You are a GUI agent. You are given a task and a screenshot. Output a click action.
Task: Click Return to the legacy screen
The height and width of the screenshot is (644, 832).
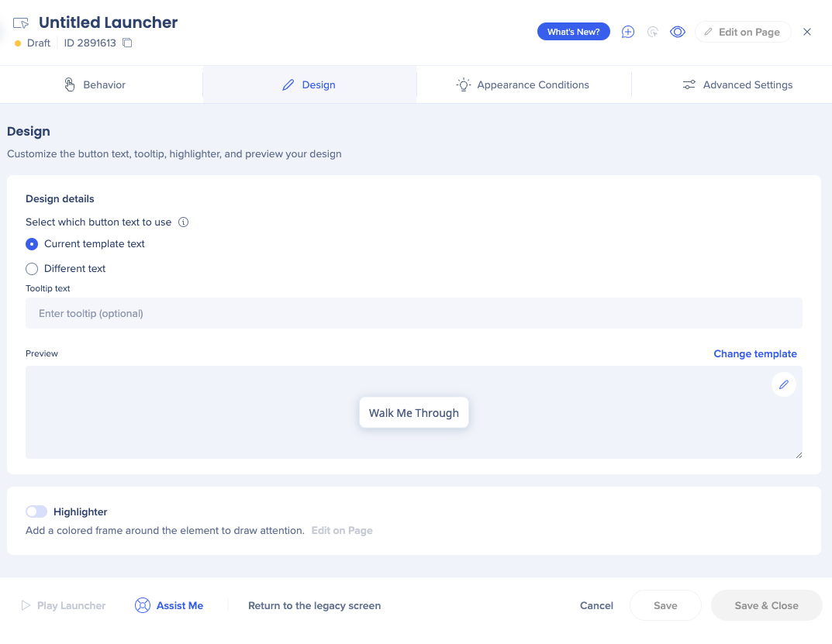(x=315, y=606)
